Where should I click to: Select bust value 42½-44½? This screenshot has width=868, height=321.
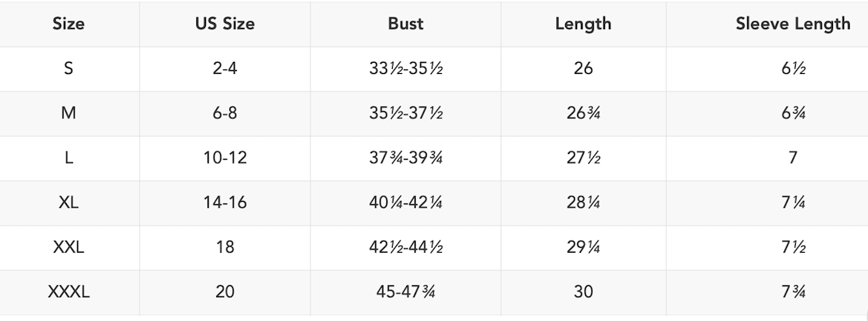[x=405, y=247]
